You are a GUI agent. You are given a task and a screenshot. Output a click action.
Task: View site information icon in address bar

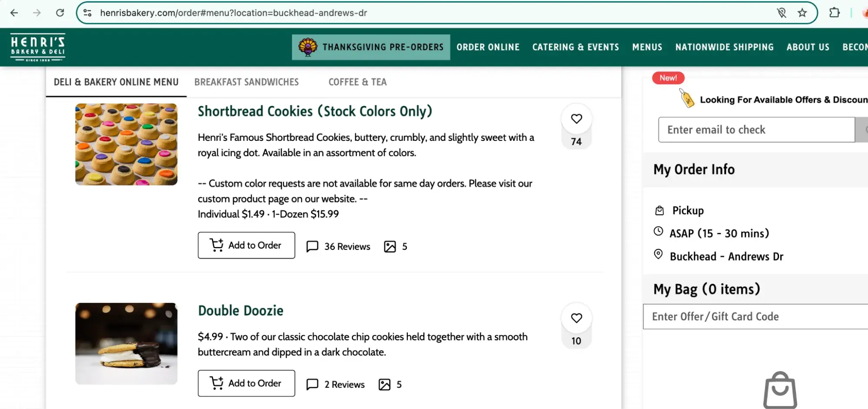(x=88, y=13)
